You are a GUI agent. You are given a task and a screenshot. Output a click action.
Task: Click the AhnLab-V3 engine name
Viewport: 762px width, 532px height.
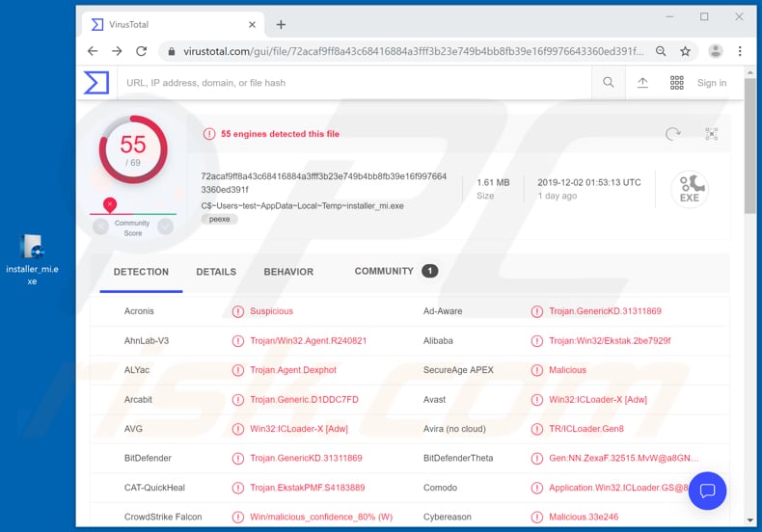click(x=147, y=341)
